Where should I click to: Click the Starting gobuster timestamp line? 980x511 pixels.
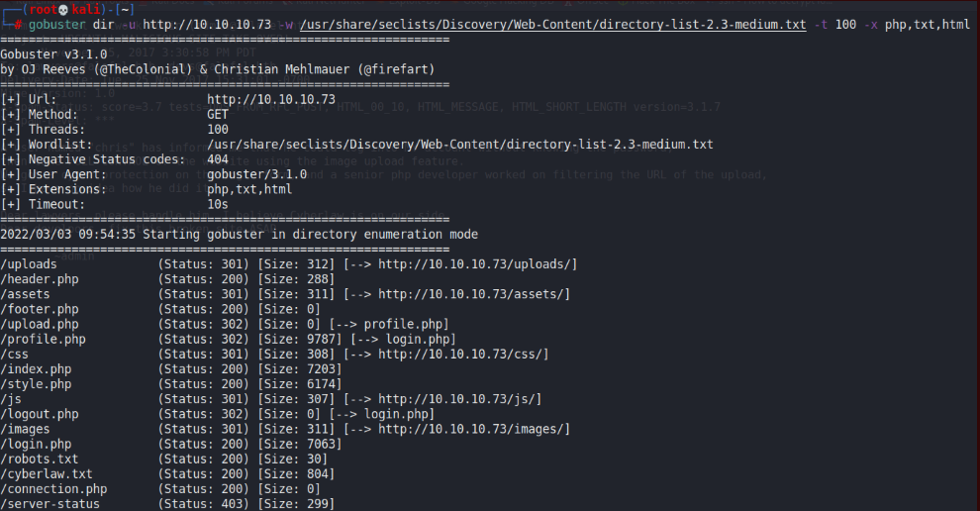239,235
